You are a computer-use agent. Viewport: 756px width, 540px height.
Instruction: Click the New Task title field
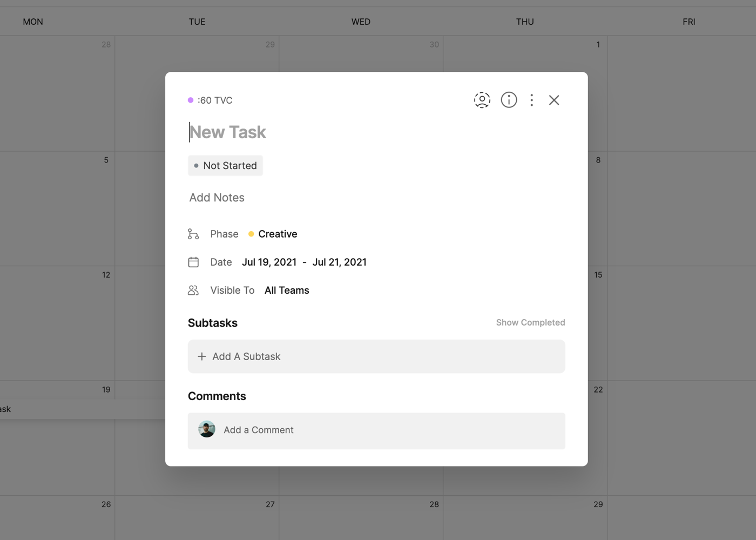[x=324, y=132]
